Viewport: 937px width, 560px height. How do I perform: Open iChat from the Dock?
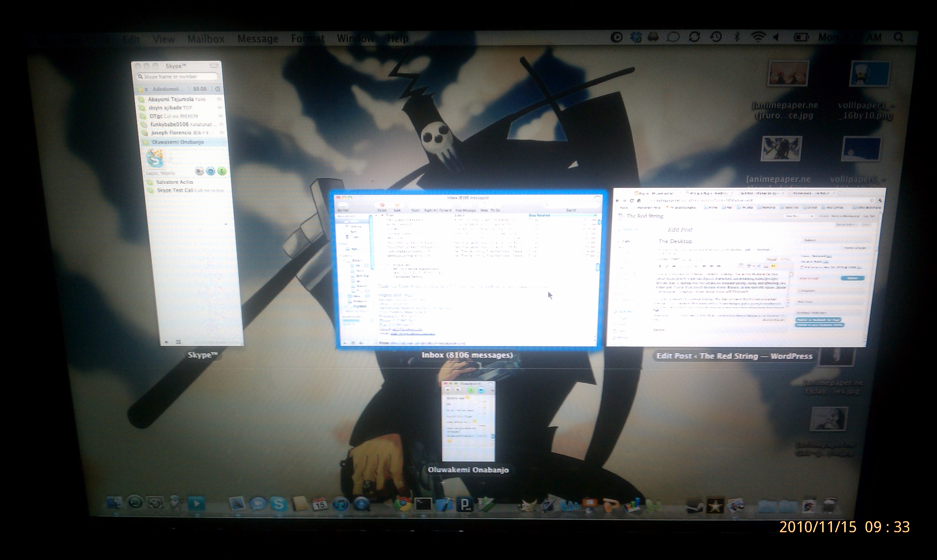(258, 504)
